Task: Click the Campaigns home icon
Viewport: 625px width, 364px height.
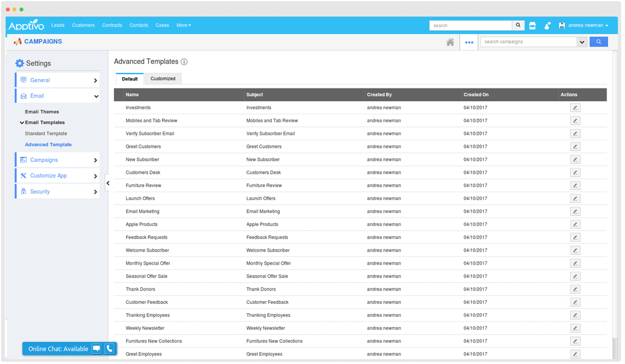Action: (x=450, y=42)
